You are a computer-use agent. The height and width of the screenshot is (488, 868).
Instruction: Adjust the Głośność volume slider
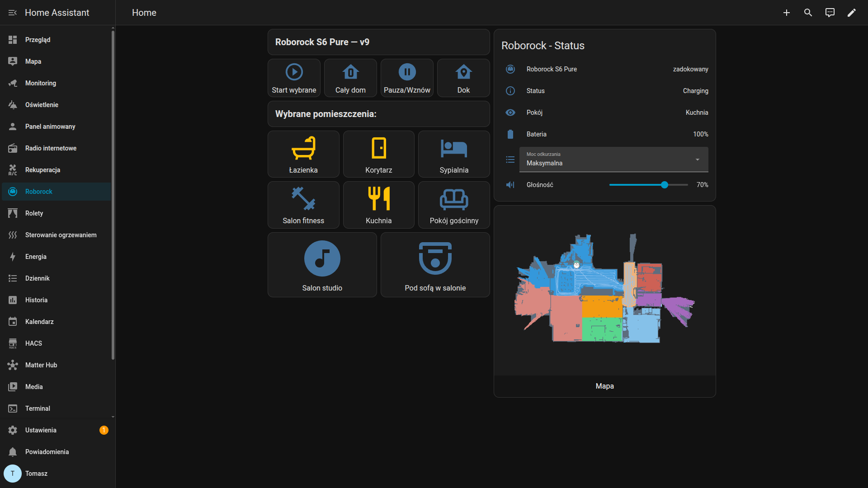pos(648,185)
